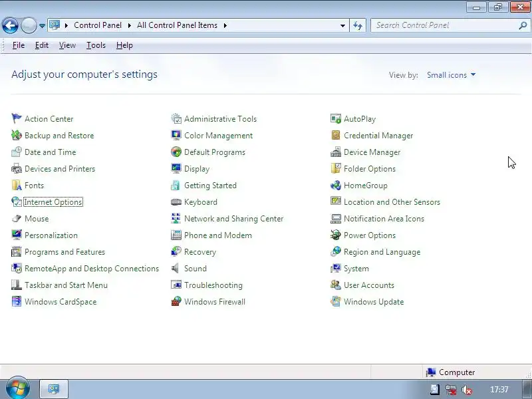Viewport: 532px width, 399px height.
Task: Open the Getting Started link
Action: click(x=210, y=186)
